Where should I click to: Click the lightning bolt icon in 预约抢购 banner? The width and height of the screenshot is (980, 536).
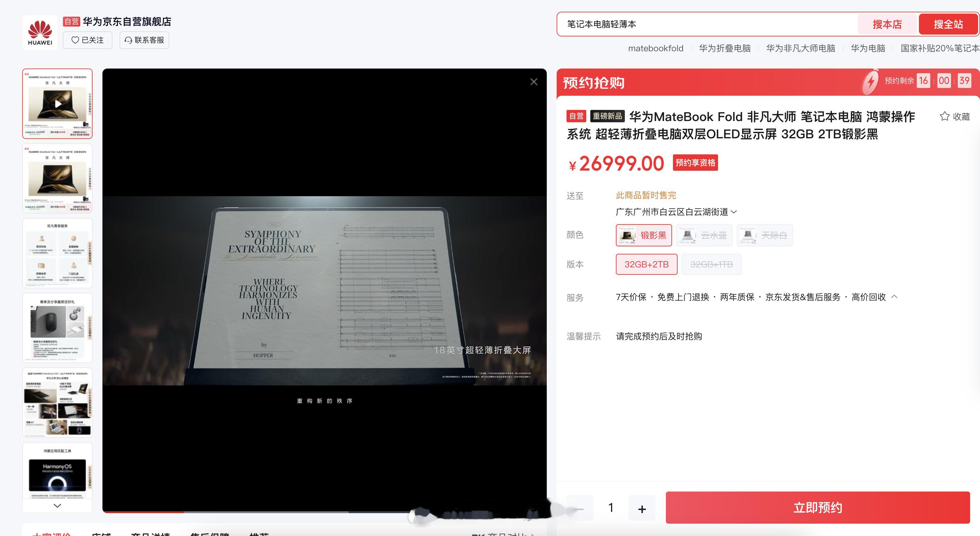pyautogui.click(x=870, y=82)
